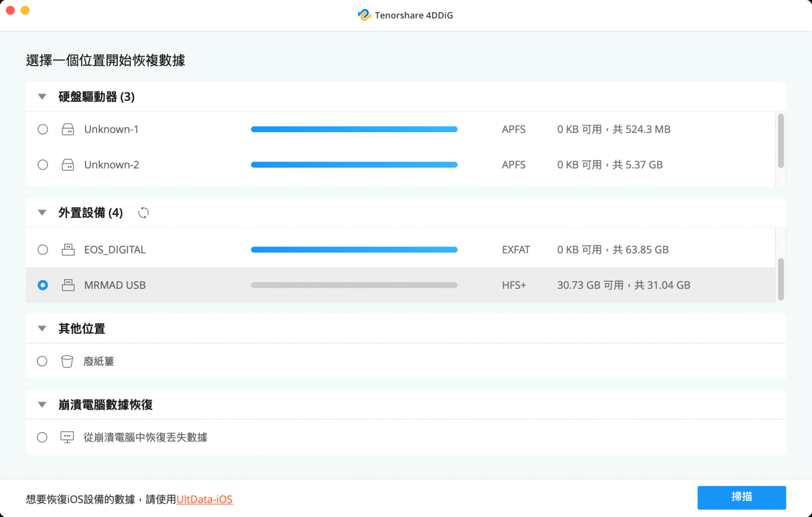Click the EOS_DIGITAL external device icon
The width and height of the screenshot is (812, 517).
pos(68,250)
